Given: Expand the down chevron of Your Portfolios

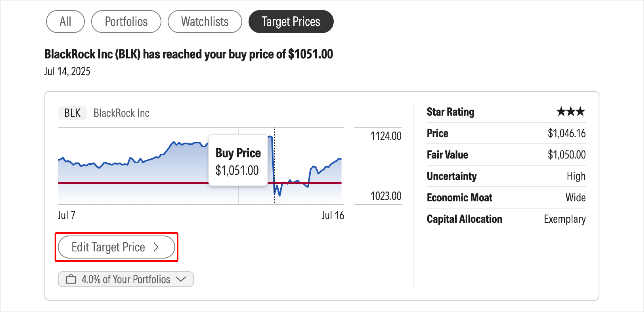Looking at the screenshot, I should coord(180,279).
